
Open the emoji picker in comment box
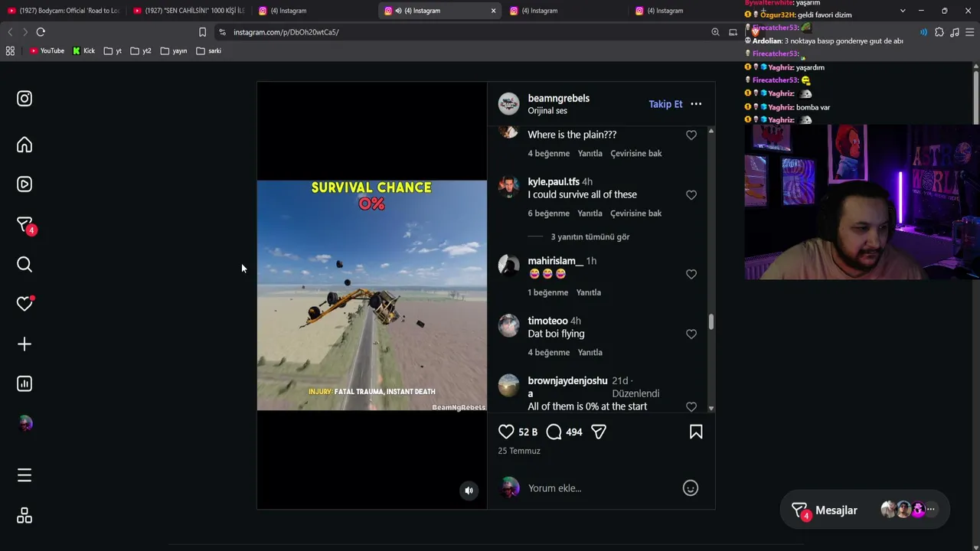pos(691,488)
